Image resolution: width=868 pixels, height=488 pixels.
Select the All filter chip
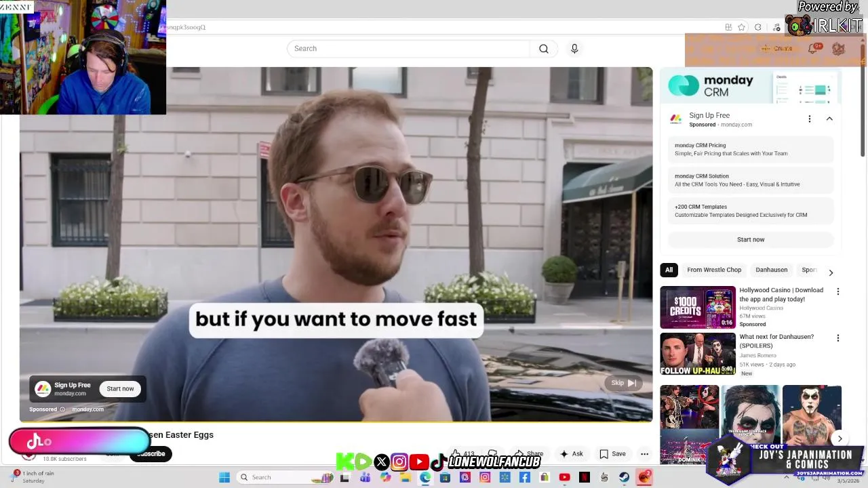coord(669,270)
